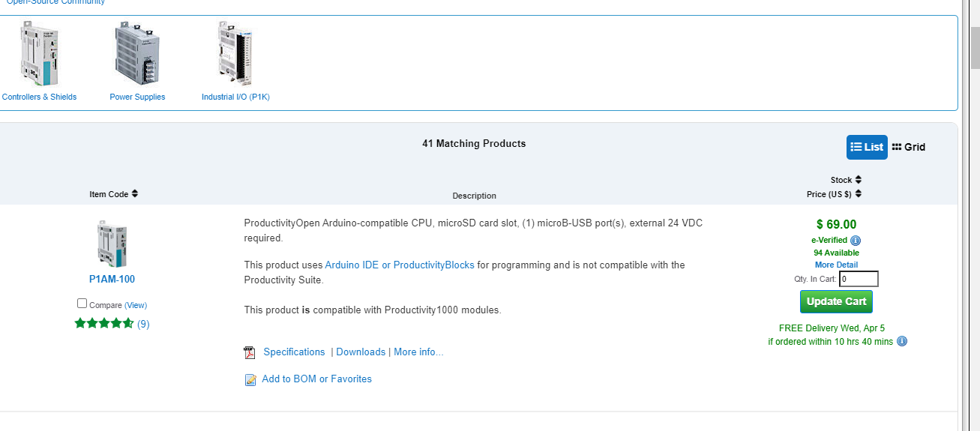
Task: Switch to Grid view
Action: [x=909, y=147]
